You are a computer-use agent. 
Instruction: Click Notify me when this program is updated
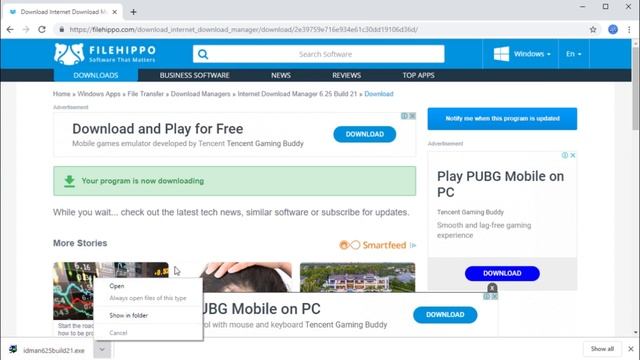(502, 119)
